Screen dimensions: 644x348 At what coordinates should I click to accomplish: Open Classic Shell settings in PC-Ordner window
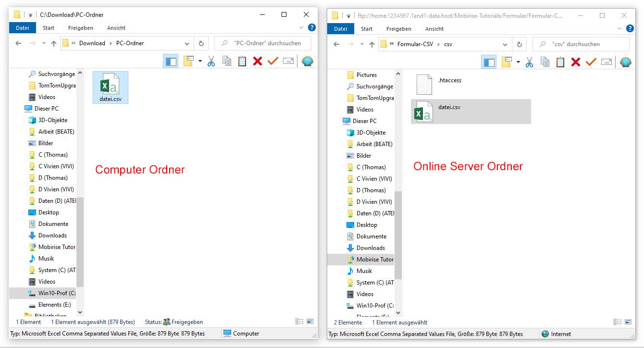(x=307, y=61)
